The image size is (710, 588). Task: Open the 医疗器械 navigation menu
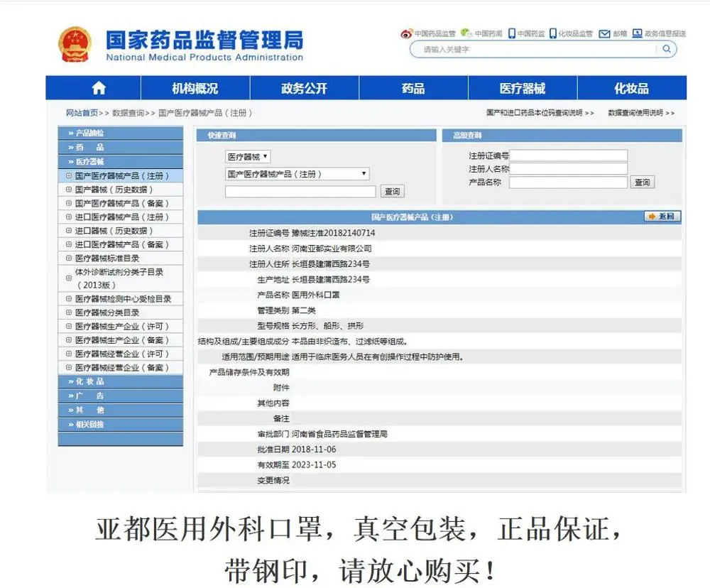point(523,88)
